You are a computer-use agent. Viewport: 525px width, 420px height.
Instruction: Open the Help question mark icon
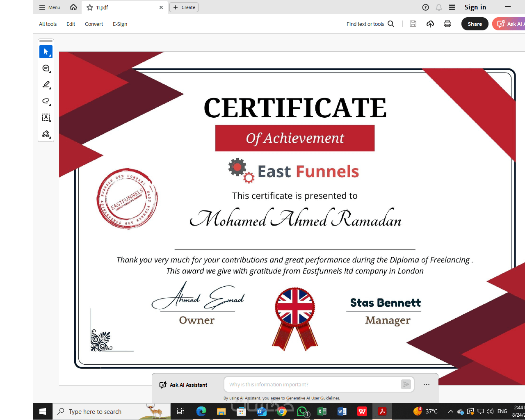pos(426,7)
